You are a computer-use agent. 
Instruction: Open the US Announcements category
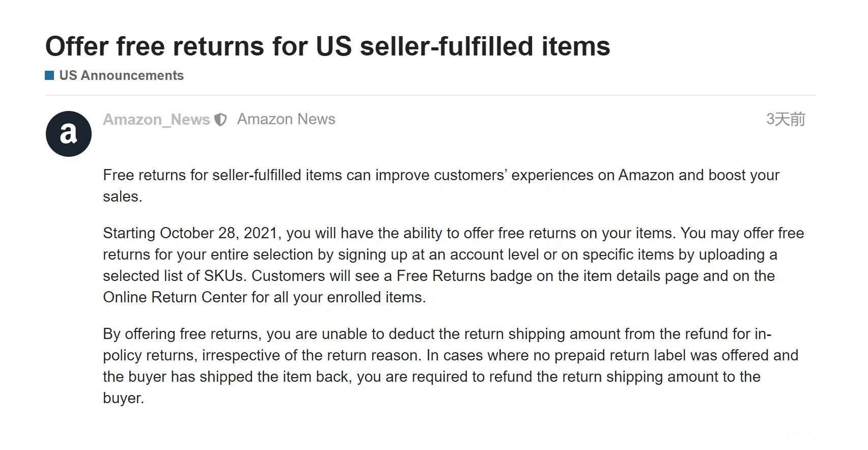point(121,75)
